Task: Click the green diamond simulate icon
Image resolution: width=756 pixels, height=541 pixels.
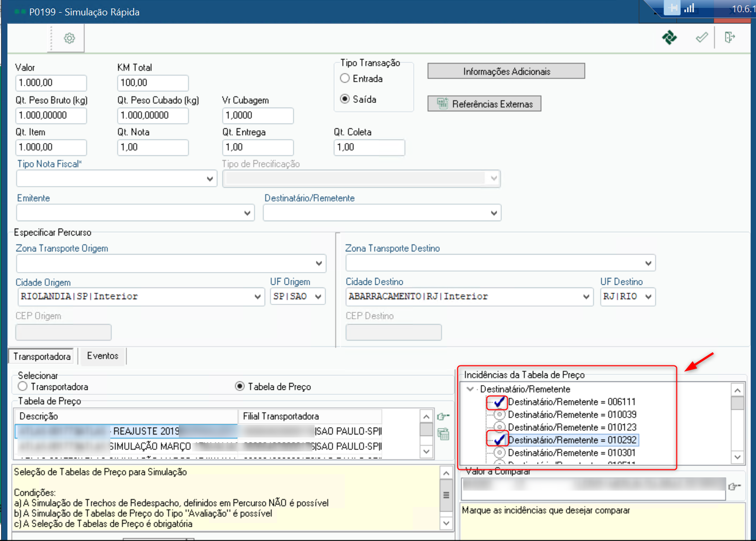Action: pos(670,38)
